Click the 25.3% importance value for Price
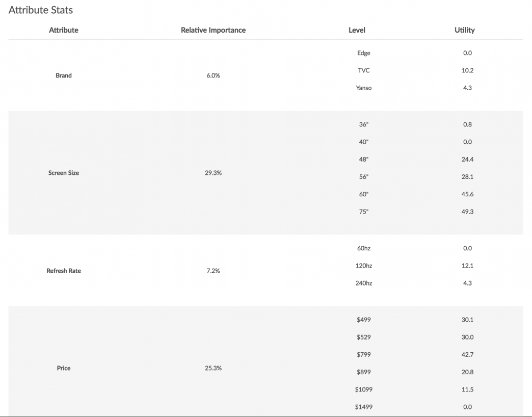Viewport: 532px width, 417px height. coord(213,368)
